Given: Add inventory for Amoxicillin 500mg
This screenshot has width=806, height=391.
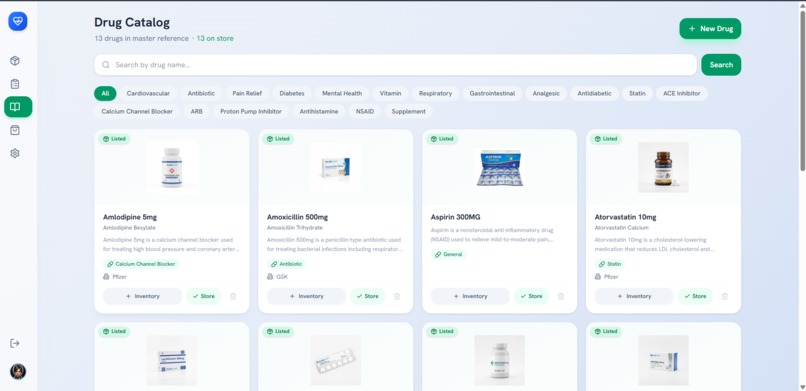Looking at the screenshot, I should click(x=306, y=296).
